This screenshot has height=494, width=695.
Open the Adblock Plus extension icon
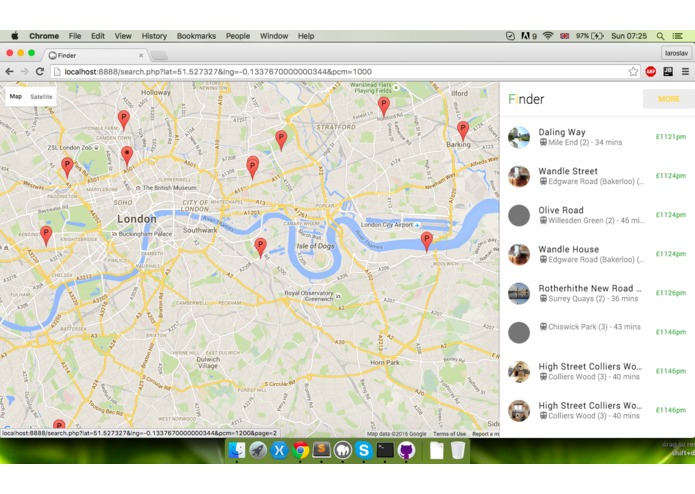tap(651, 71)
